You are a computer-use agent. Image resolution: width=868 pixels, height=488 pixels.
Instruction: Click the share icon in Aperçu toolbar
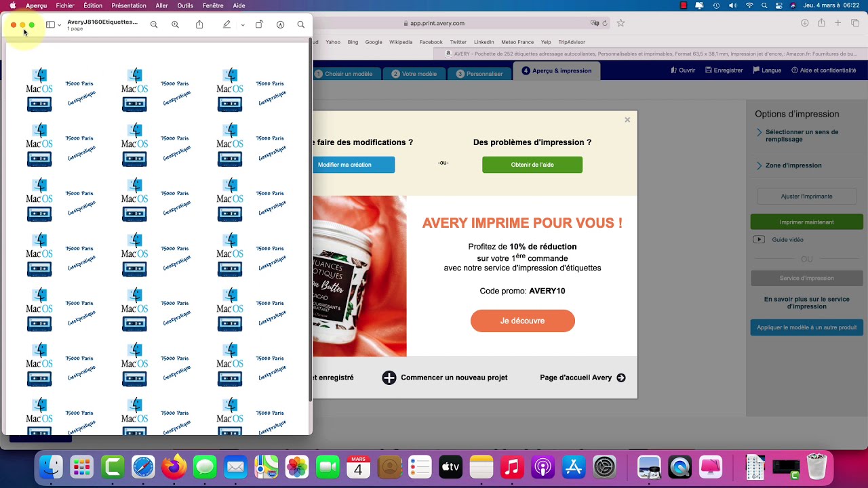tap(199, 24)
